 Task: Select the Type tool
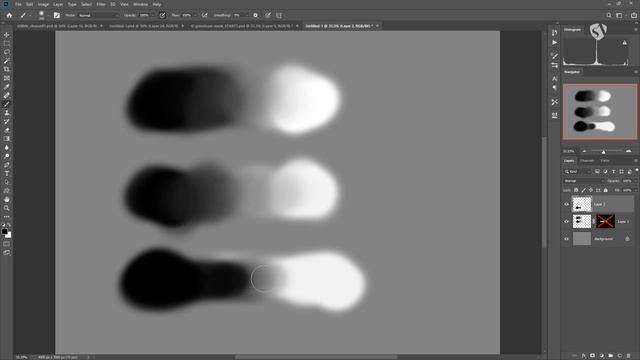point(7,173)
